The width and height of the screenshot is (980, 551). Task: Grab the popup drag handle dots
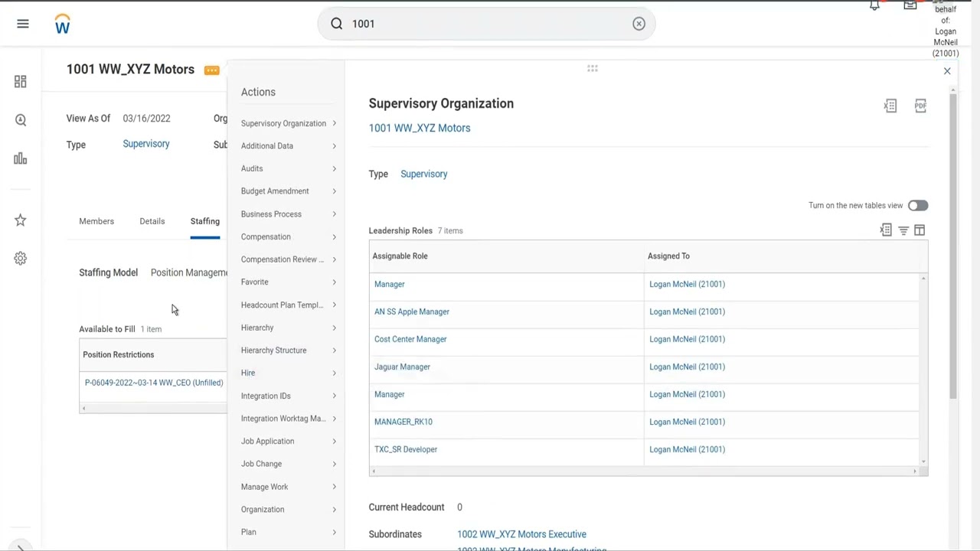click(592, 69)
